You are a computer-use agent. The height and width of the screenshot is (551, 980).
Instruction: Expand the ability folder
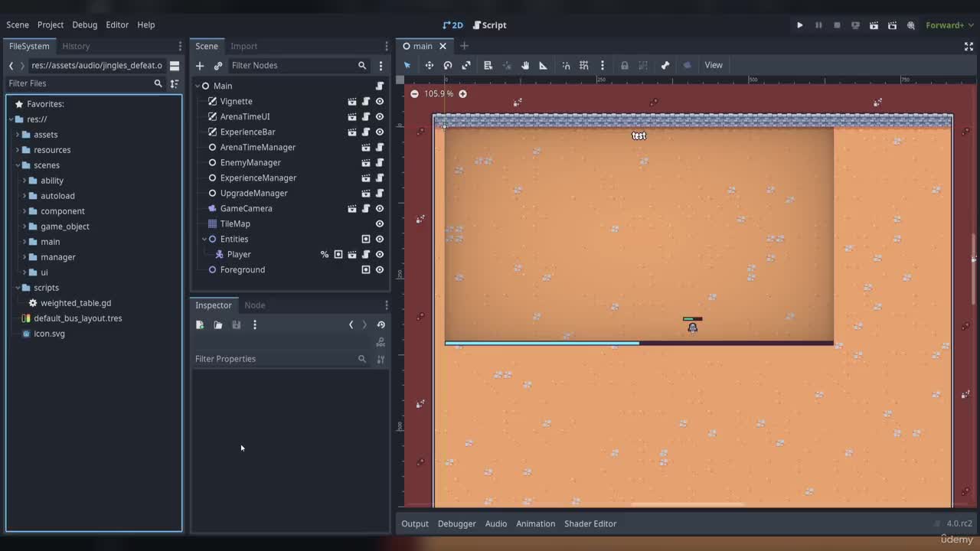24,181
